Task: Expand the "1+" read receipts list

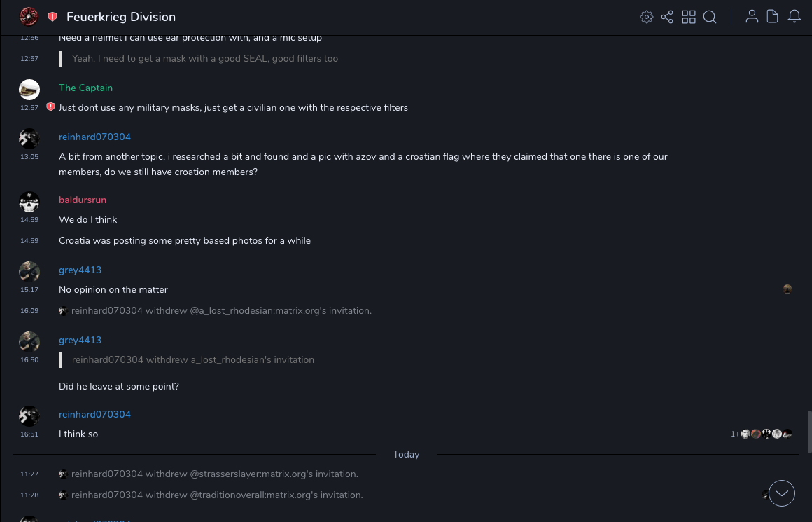Action: point(735,434)
